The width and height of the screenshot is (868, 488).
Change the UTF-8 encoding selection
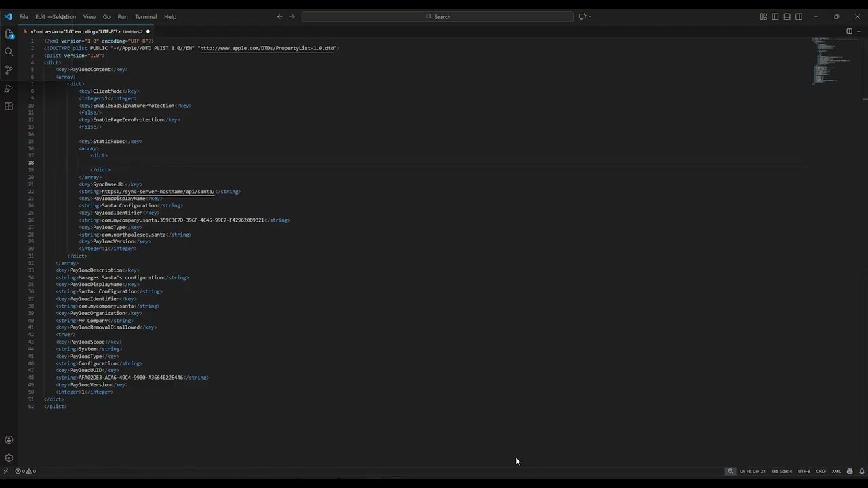pos(804,471)
